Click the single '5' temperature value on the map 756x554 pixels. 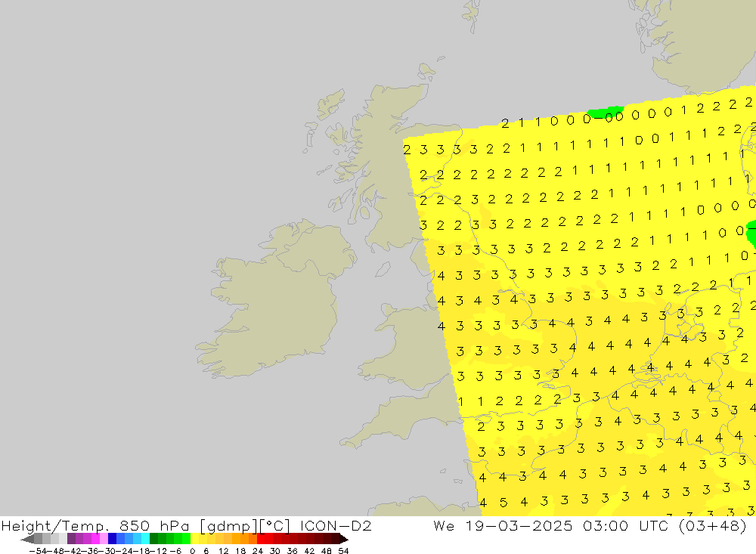[x=503, y=503]
